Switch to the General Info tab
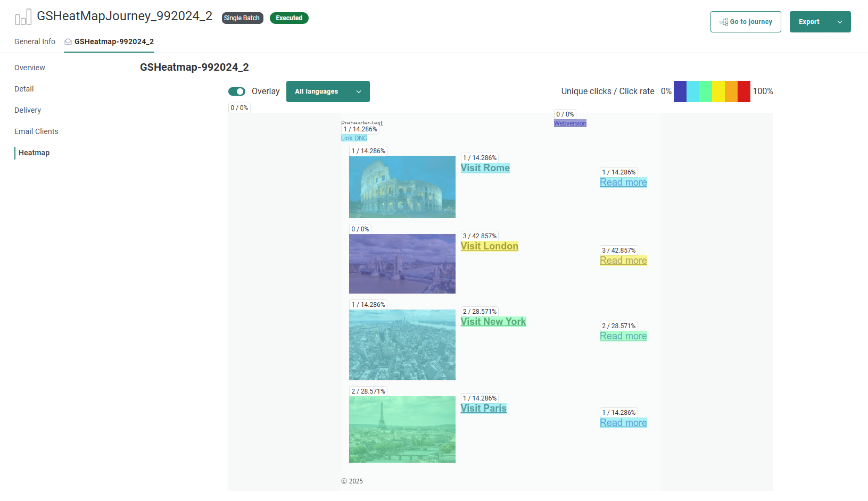 (35, 41)
